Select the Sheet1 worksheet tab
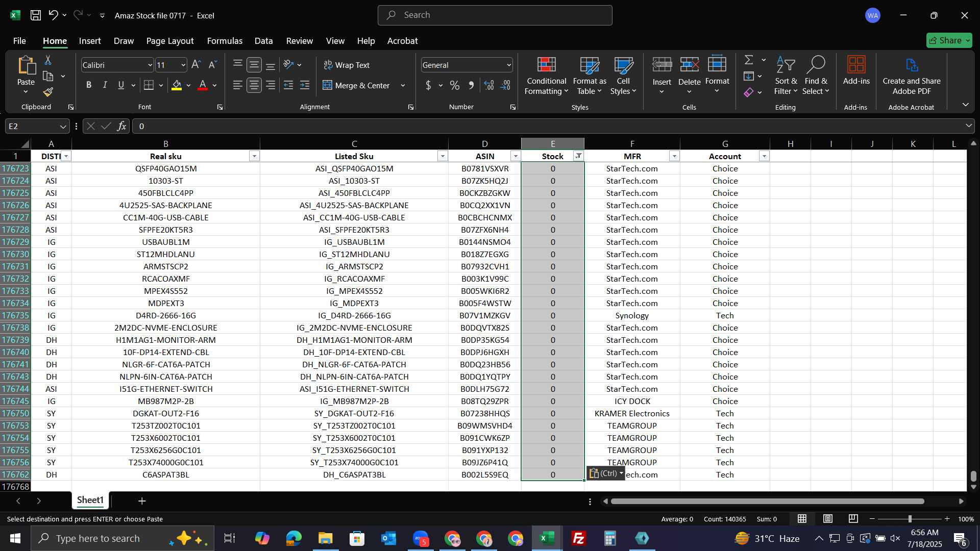The width and height of the screenshot is (980, 551). coord(90,500)
